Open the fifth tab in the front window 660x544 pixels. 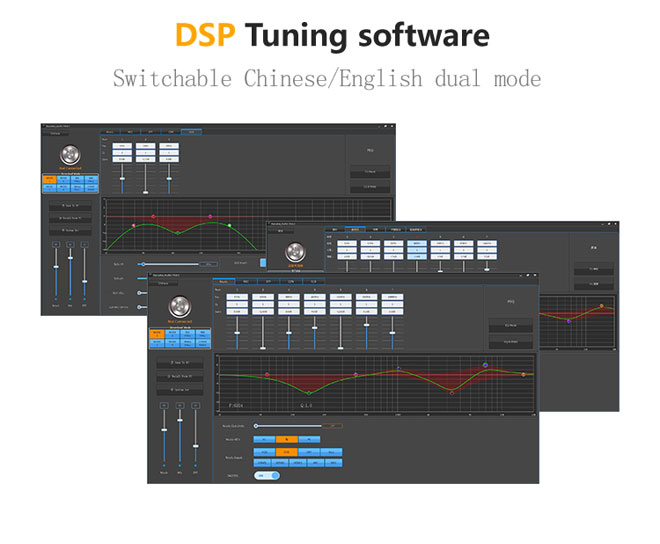coord(314,281)
